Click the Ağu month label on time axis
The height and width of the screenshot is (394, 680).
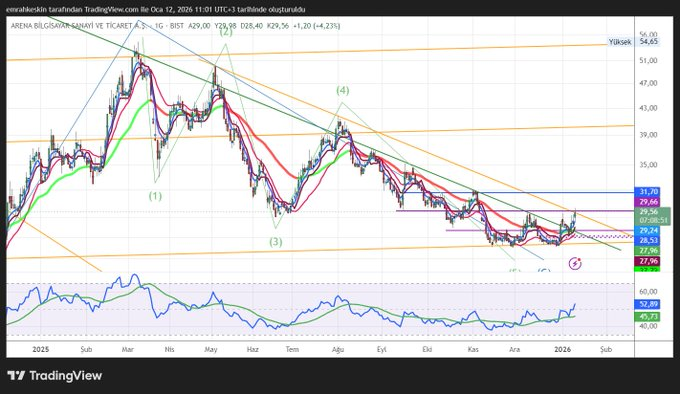(x=338, y=349)
